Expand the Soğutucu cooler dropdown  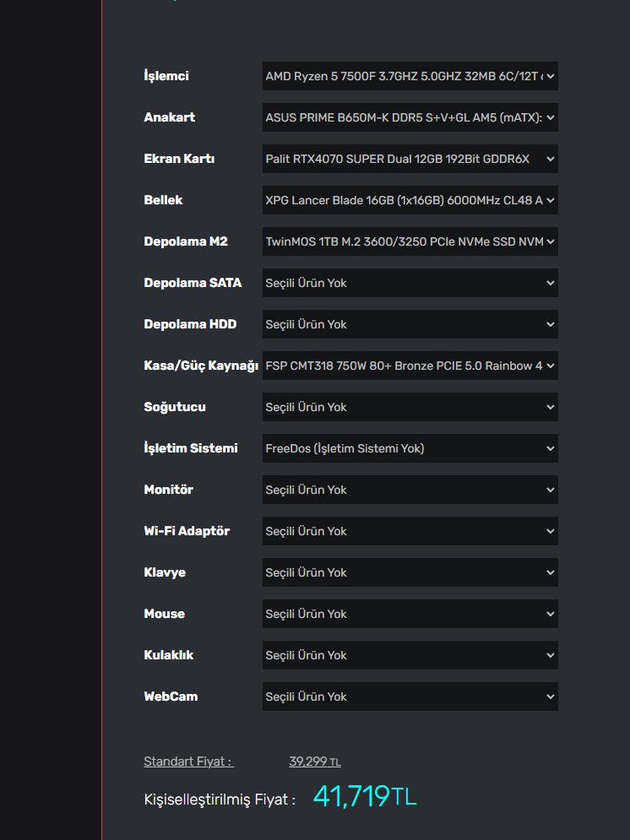tap(410, 407)
